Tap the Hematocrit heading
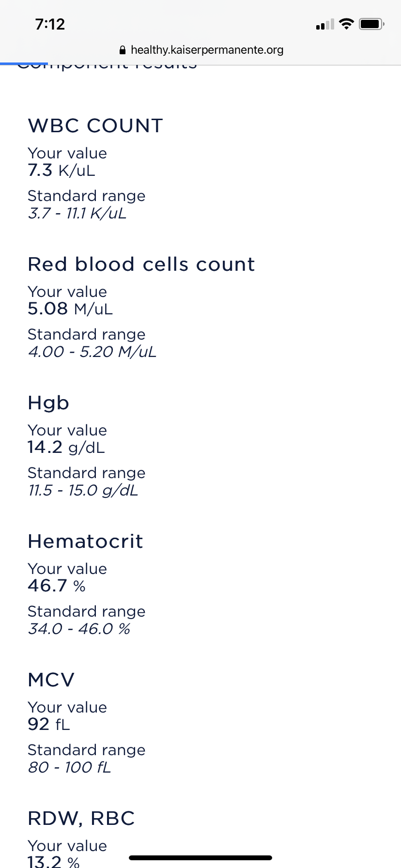401x868 pixels. pyautogui.click(x=85, y=542)
